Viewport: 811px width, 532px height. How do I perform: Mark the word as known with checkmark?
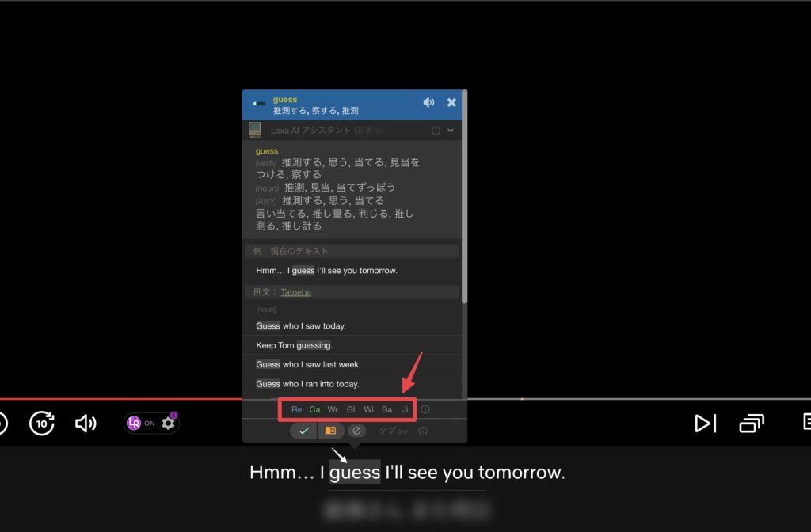pyautogui.click(x=303, y=431)
